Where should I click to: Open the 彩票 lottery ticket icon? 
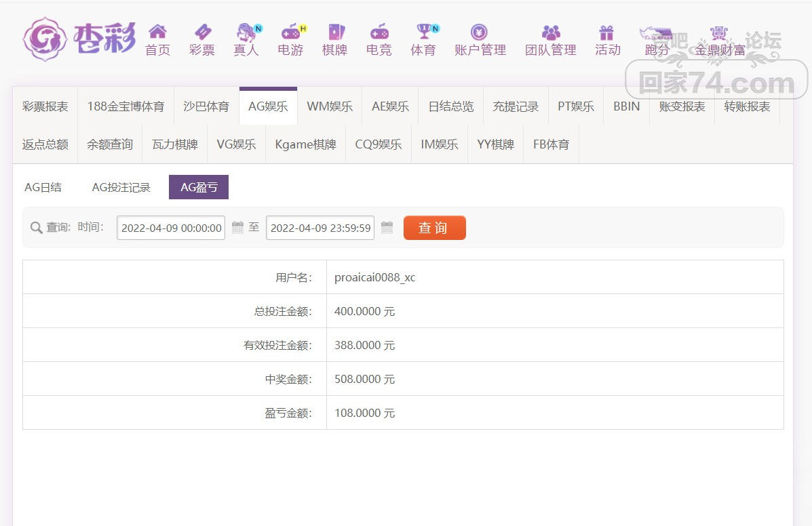202,32
